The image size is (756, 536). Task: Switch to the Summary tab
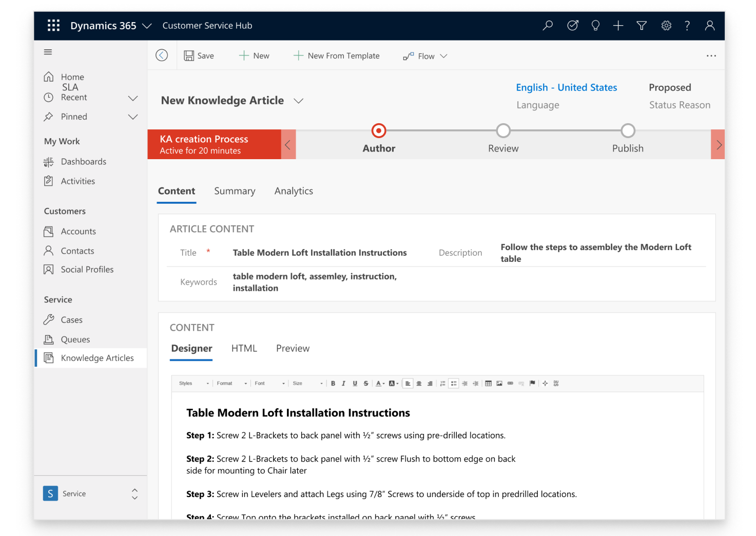235,191
